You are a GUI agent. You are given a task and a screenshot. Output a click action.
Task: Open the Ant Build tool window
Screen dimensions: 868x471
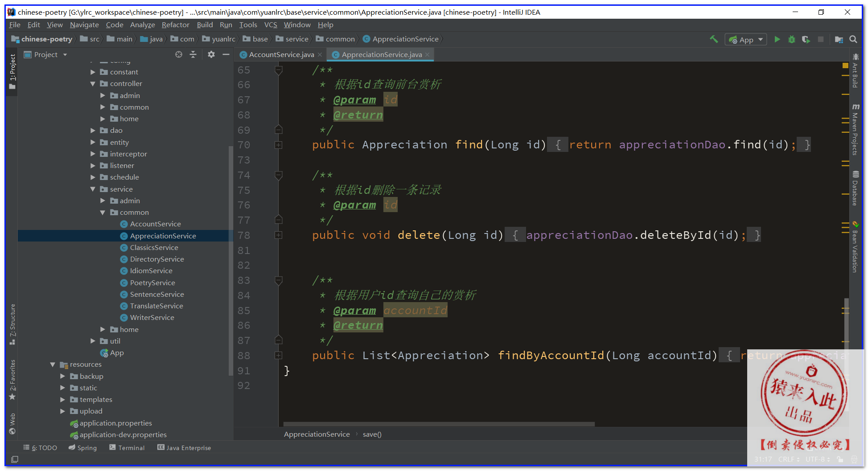point(855,70)
